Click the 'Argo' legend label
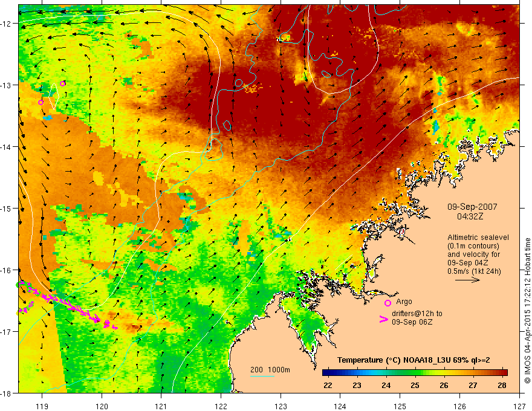 point(404,302)
